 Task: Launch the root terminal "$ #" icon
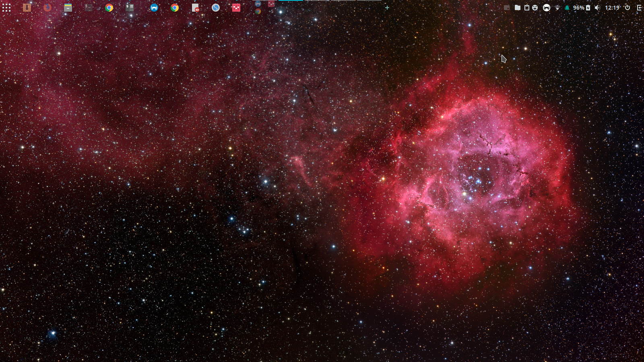pos(130,8)
